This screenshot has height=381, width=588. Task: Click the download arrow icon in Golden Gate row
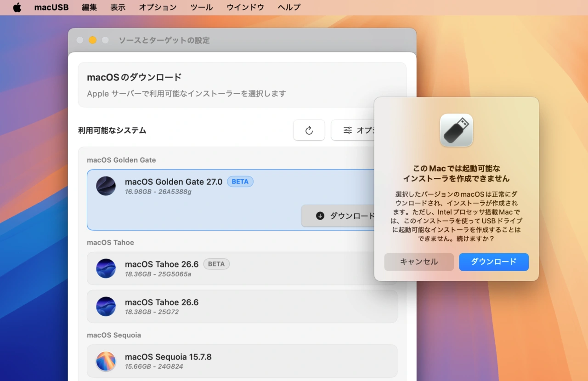click(x=320, y=216)
